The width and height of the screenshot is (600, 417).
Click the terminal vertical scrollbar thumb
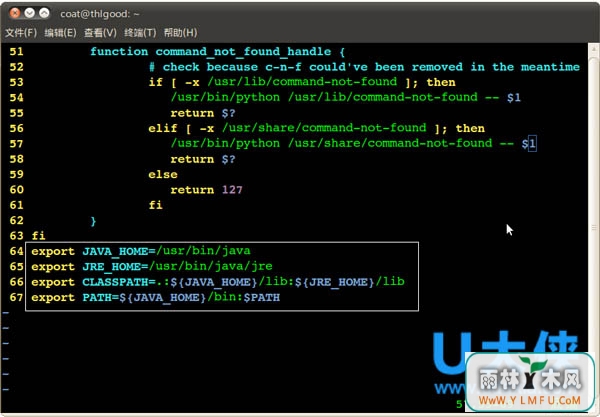(x=594, y=230)
